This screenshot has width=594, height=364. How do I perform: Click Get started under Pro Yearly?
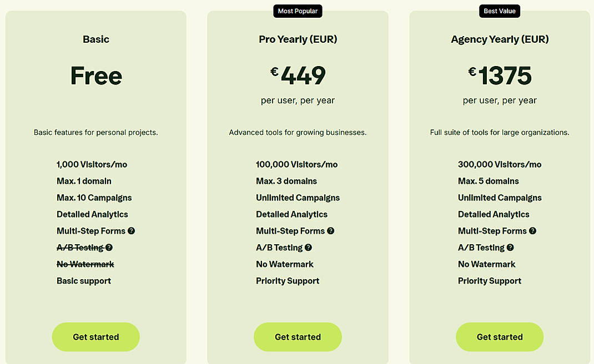point(298,337)
